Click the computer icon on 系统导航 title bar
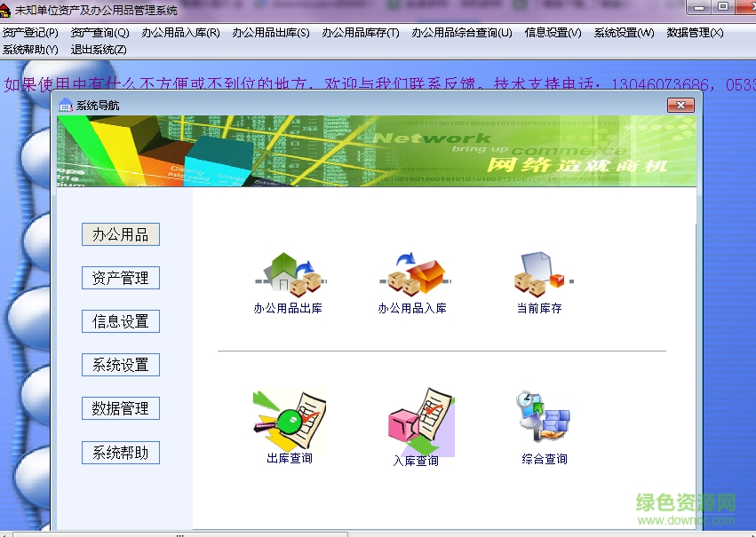Viewport: 756px width, 537px height. point(65,105)
